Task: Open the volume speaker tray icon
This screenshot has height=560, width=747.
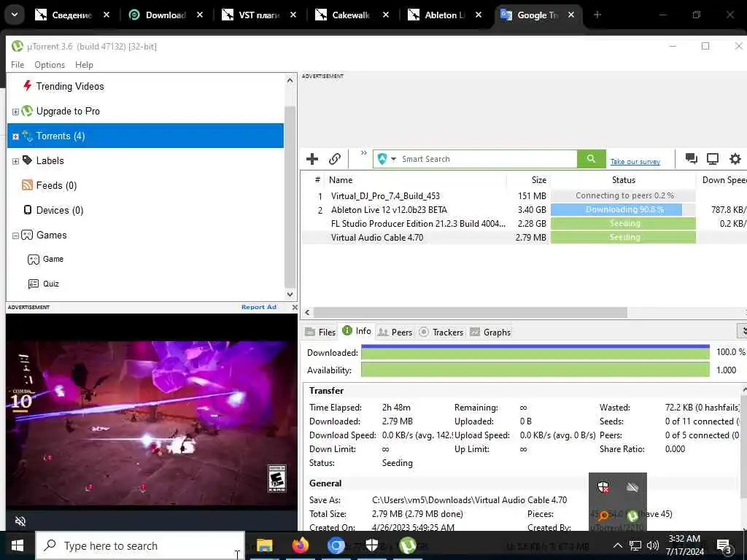Action: coord(653,545)
